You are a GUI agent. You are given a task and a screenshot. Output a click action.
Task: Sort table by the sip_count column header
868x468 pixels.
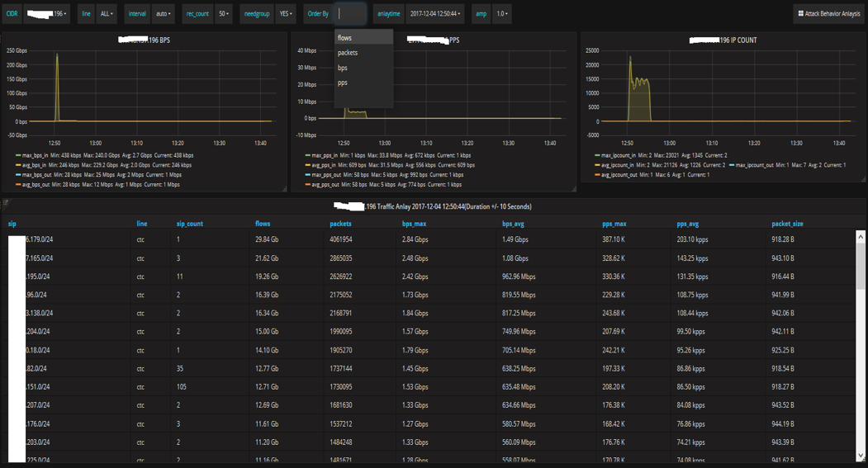pos(189,224)
